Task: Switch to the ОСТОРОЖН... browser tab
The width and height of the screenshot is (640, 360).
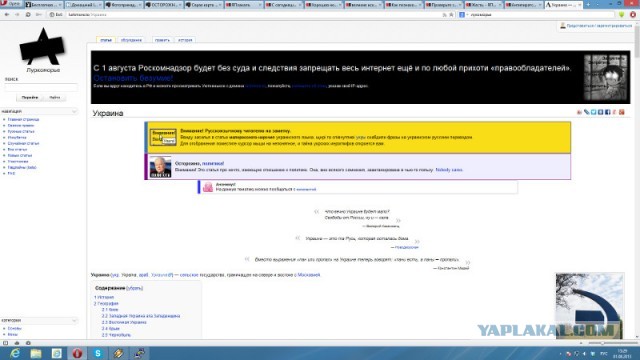Action: tap(164, 5)
